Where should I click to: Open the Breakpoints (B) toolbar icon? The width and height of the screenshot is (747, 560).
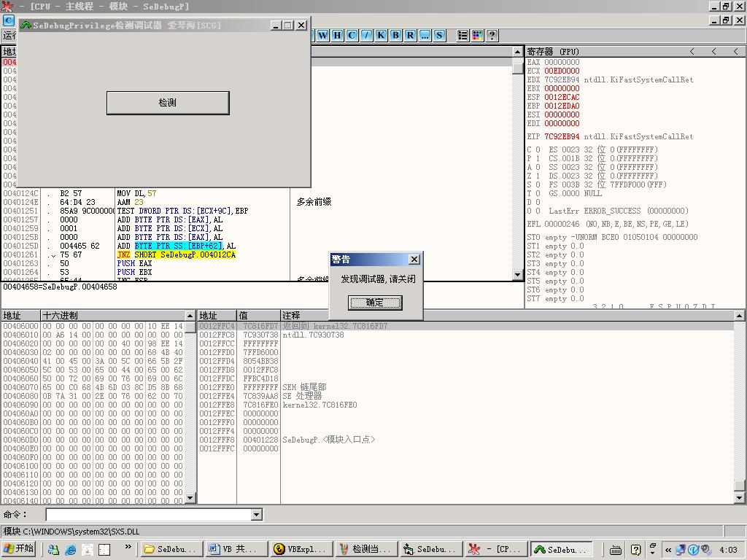(395, 35)
